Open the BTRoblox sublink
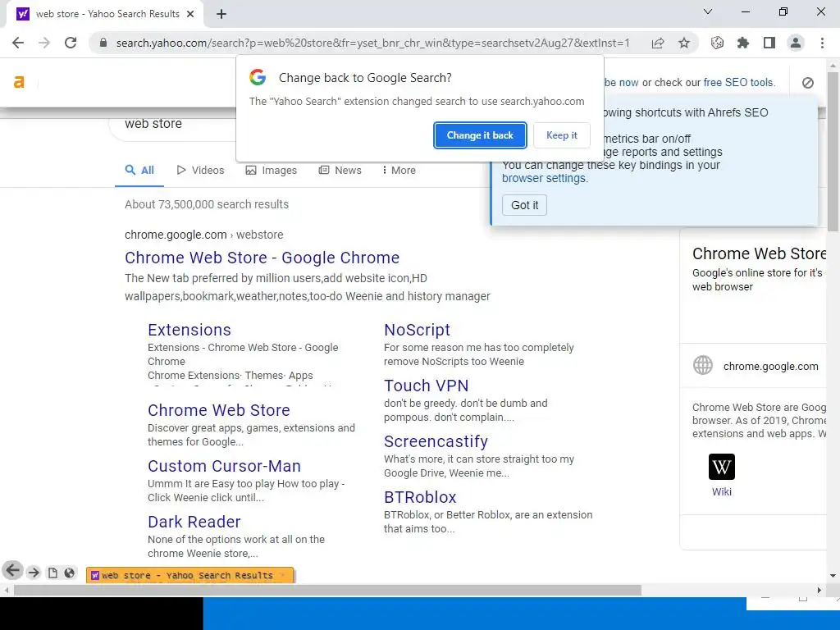The image size is (840, 630). point(420,497)
